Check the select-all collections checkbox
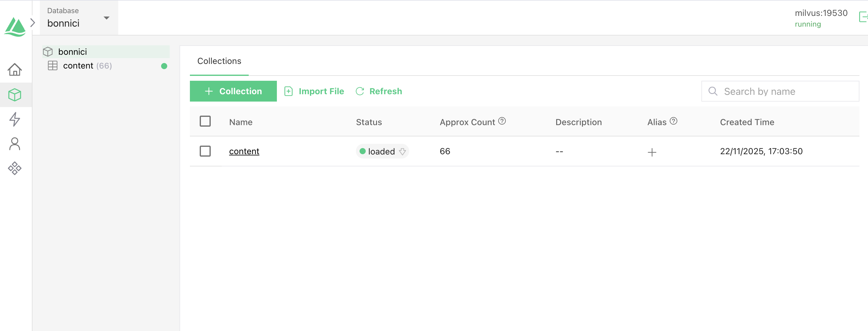The width and height of the screenshot is (868, 331). point(205,121)
